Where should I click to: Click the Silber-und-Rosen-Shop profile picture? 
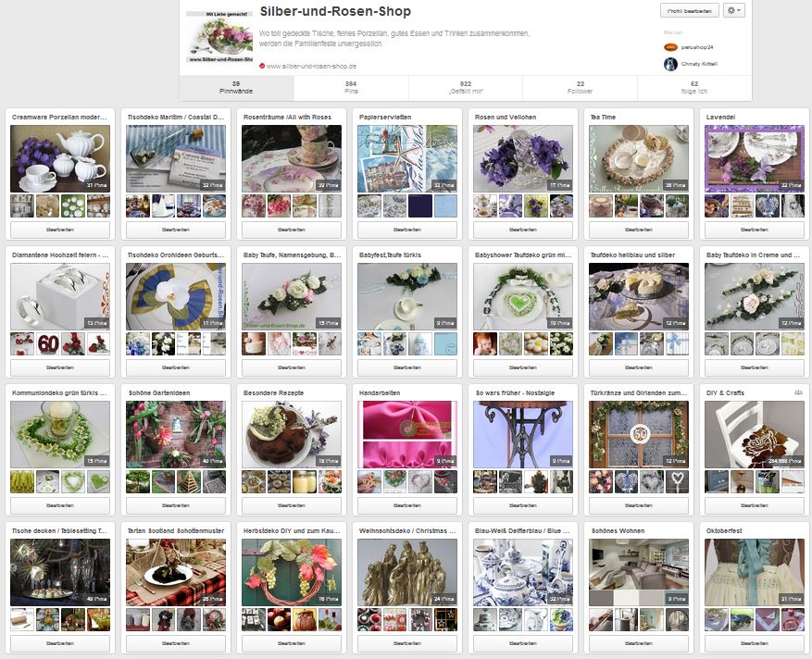(x=219, y=37)
